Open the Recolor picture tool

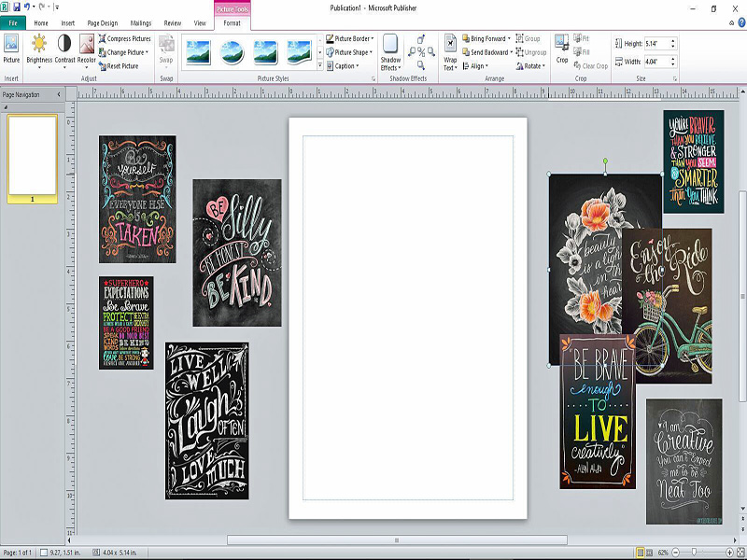click(87, 50)
